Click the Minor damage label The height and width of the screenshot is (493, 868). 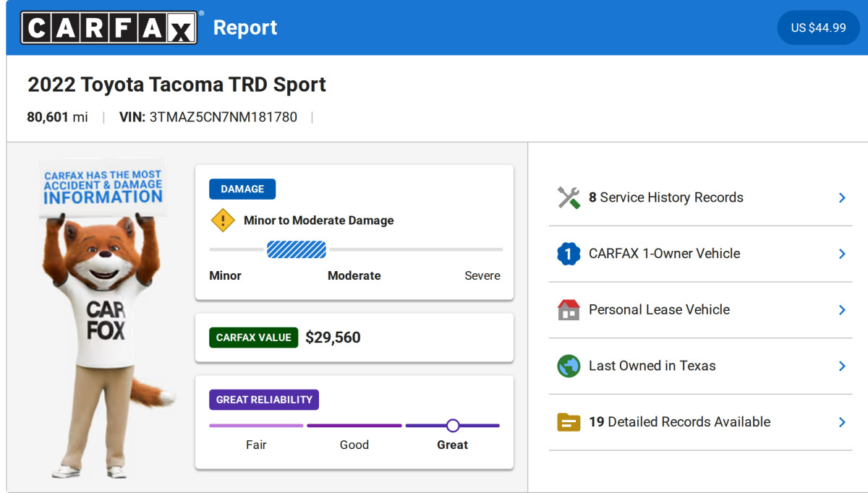coord(225,275)
